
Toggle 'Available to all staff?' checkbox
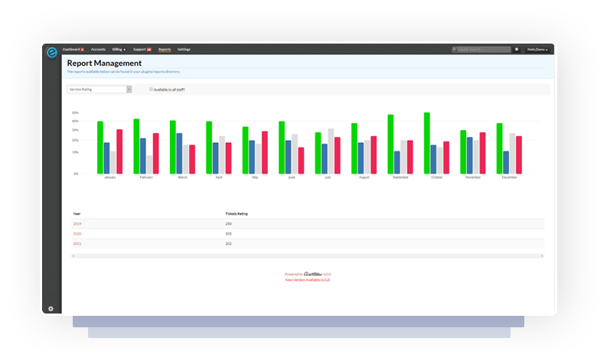coord(151,89)
